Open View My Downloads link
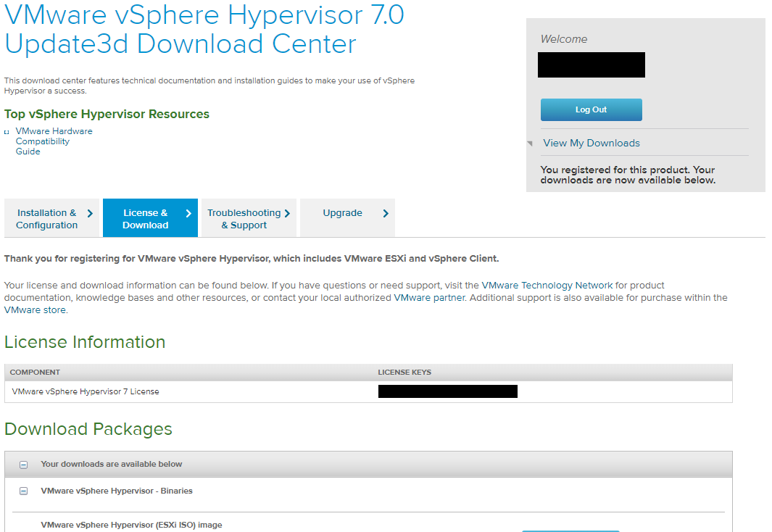Viewport: 772px width, 532px height. tap(592, 144)
